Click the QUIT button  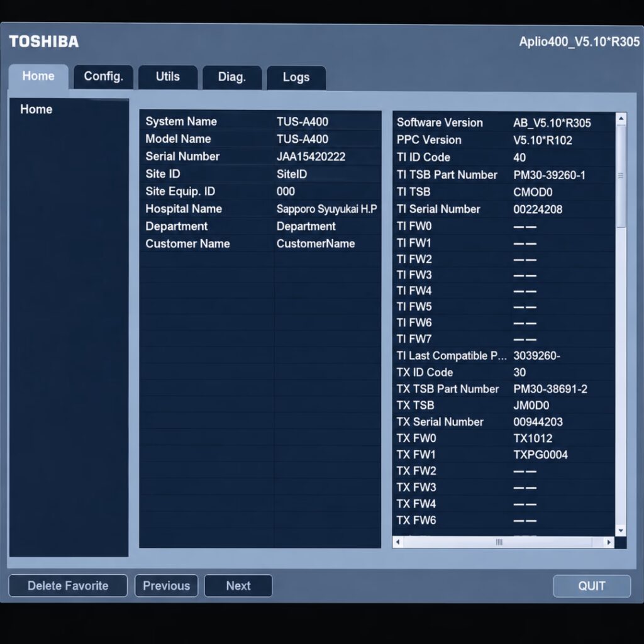pos(592,586)
